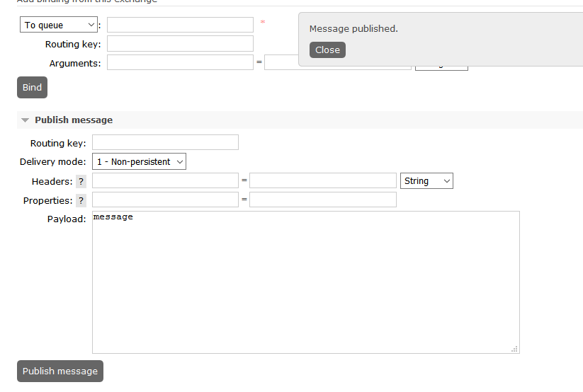Open the Delivery mode dropdown

coord(139,161)
